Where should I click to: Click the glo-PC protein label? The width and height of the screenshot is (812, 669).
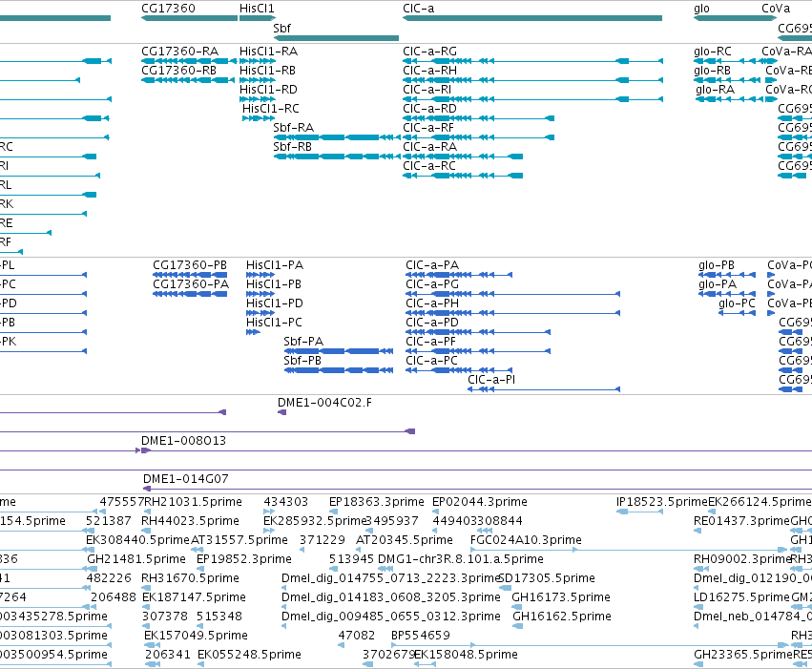[737, 303]
